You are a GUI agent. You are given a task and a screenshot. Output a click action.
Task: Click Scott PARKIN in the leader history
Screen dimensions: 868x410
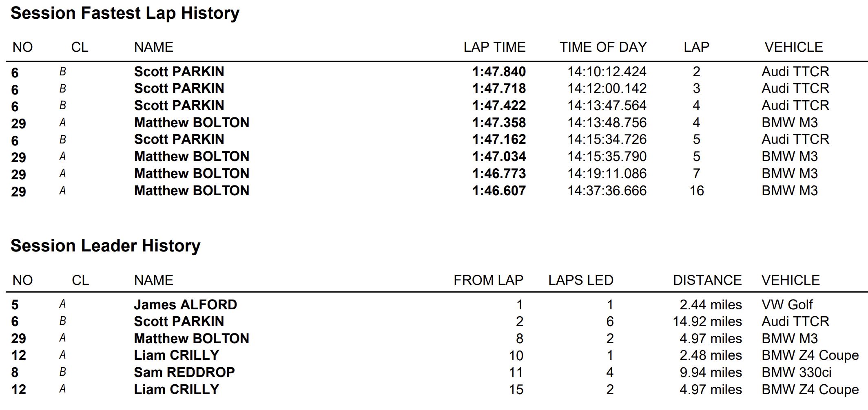179,322
